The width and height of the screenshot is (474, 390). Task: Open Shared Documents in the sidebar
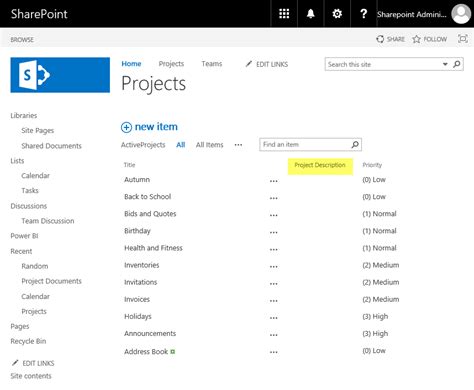pyautogui.click(x=51, y=146)
